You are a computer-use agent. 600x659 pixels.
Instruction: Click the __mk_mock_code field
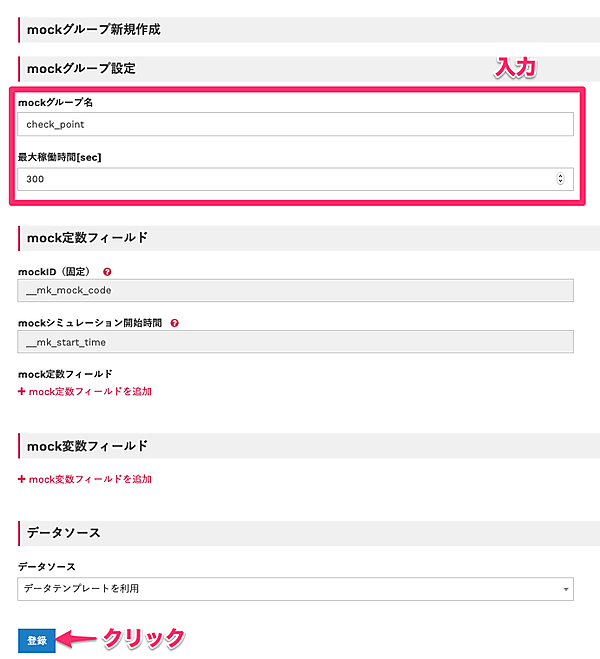295,290
